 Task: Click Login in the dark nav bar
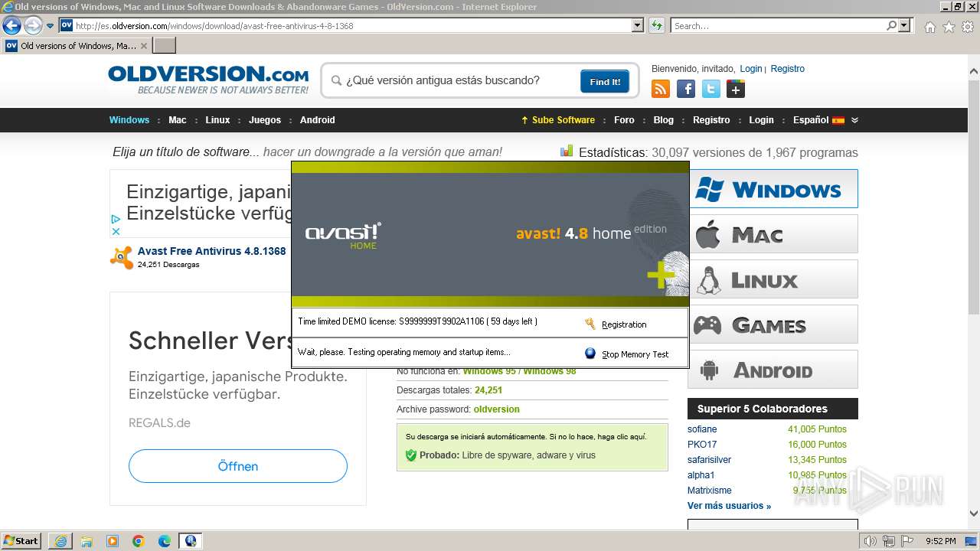[761, 120]
